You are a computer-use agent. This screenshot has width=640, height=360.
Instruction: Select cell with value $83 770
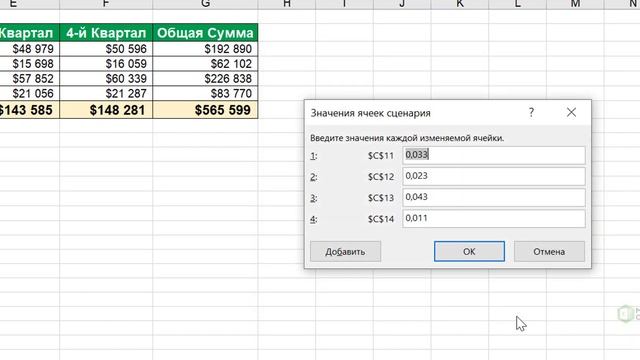[205, 93]
